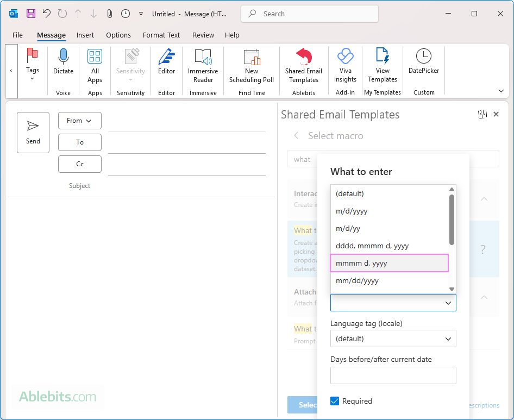This screenshot has height=420, width=514.
Task: Launch the Editor pen tool
Action: [x=166, y=61]
